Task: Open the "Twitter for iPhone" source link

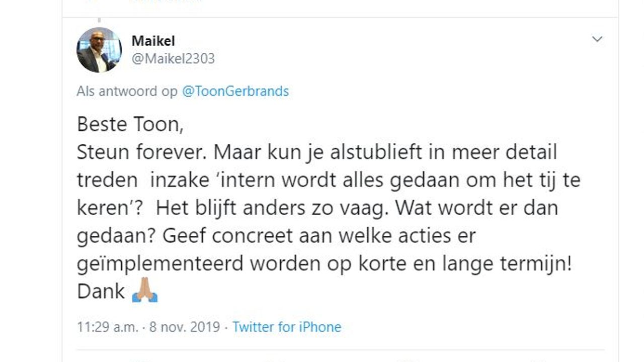Action: pyautogui.click(x=287, y=327)
